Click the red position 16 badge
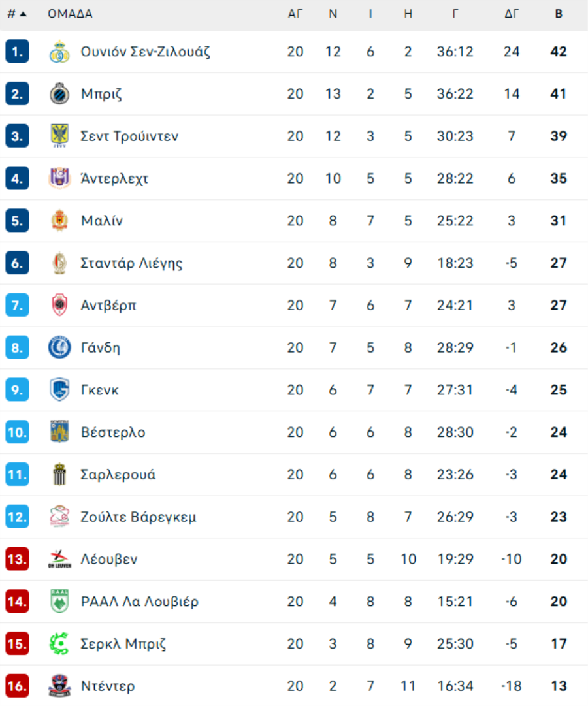Image resolution: width=588 pixels, height=706 pixels. pyautogui.click(x=17, y=686)
